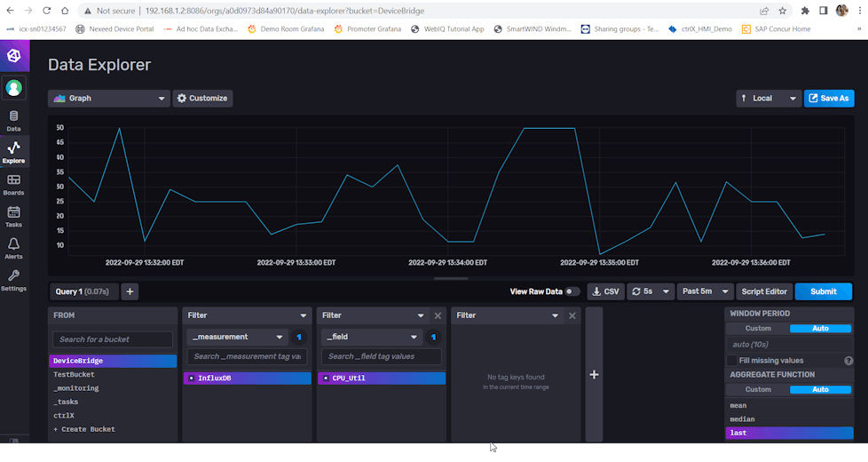The height and width of the screenshot is (462, 868).
Task: Open the Script Editor
Action: coord(764,291)
